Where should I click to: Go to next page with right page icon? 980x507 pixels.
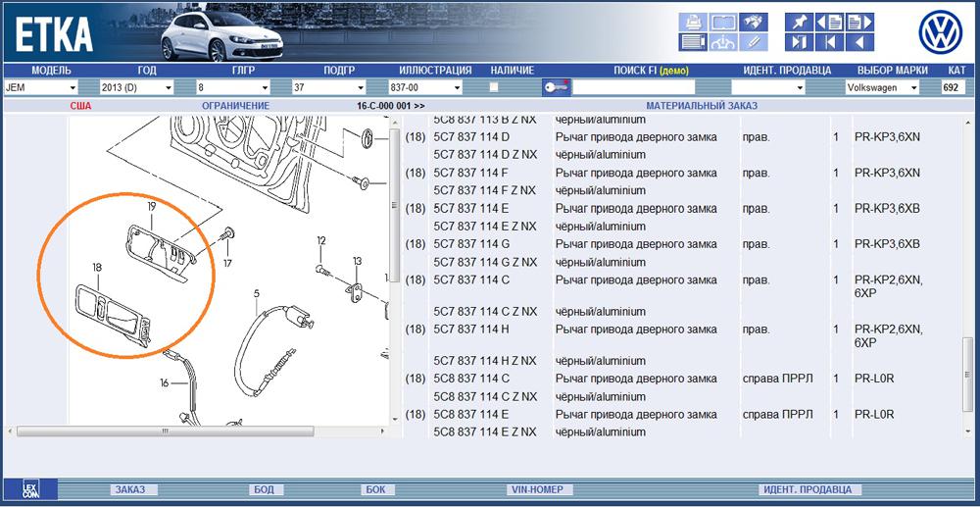click(x=859, y=23)
